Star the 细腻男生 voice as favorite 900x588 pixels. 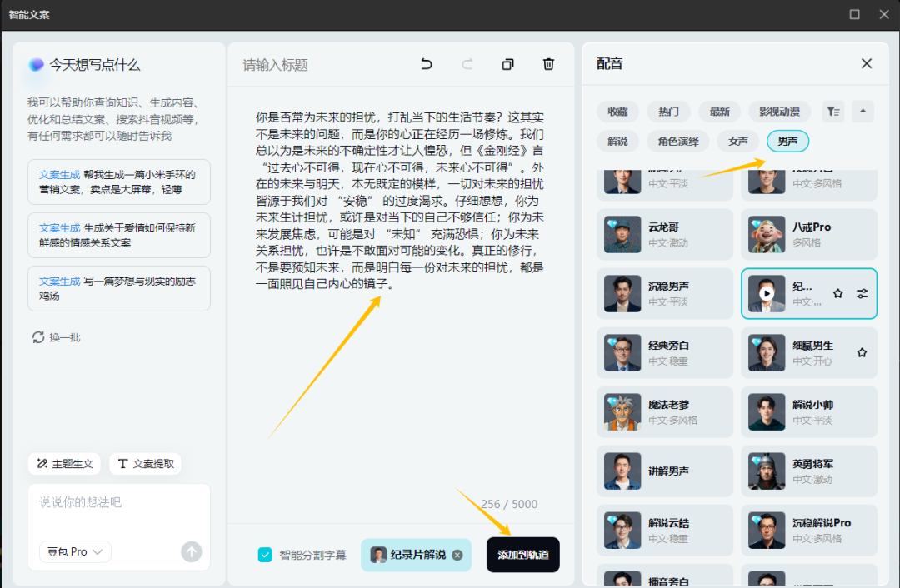click(862, 353)
